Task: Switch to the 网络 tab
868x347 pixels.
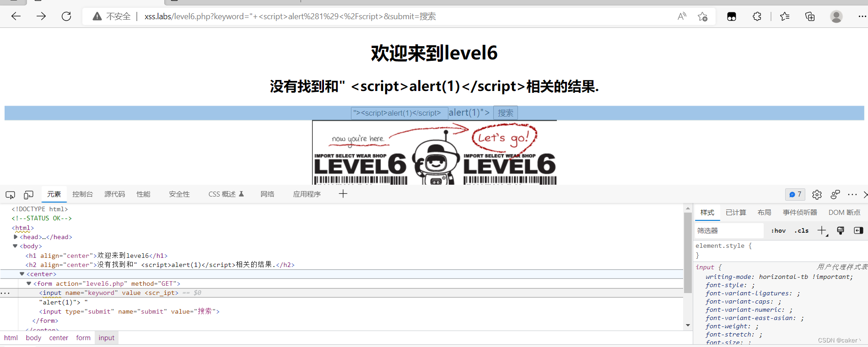Action: pos(267,194)
